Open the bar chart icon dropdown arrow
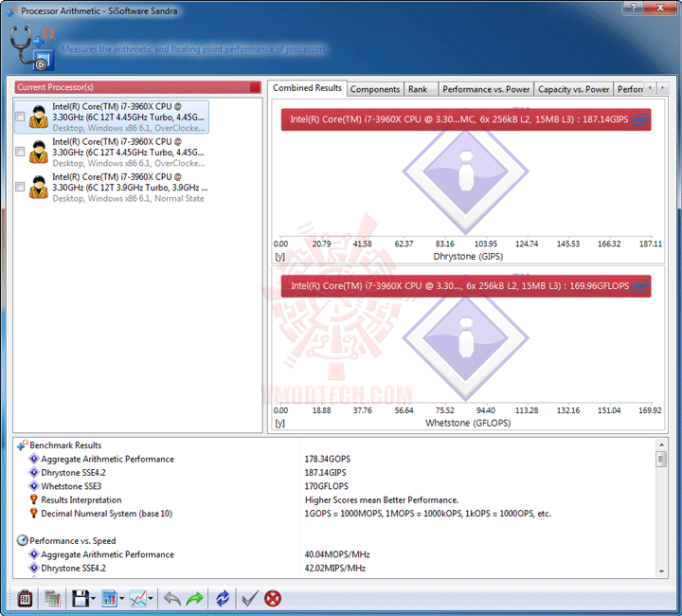 pos(122,599)
